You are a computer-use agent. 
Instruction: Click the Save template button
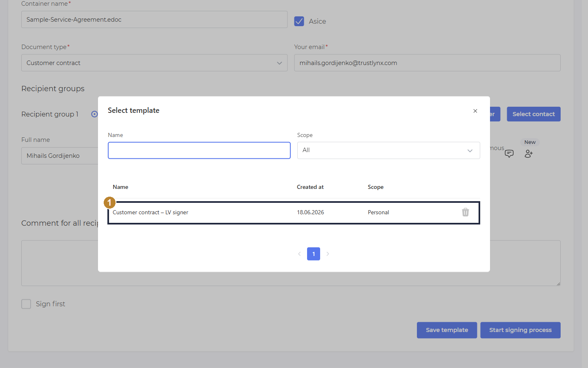[447, 330]
